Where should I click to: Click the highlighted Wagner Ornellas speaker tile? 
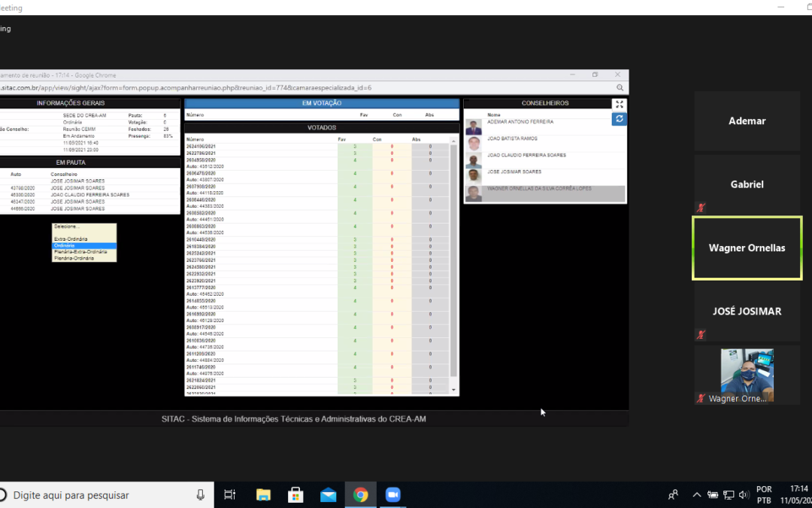747,248
